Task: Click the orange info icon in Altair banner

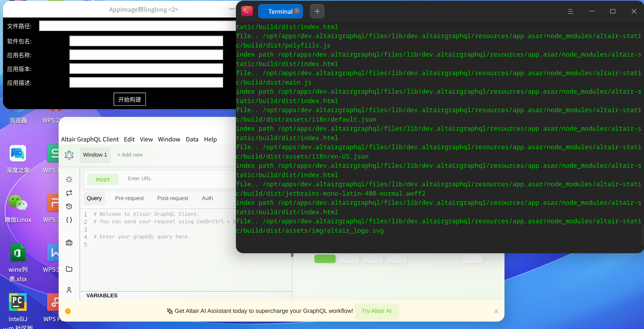Action: click(x=68, y=311)
